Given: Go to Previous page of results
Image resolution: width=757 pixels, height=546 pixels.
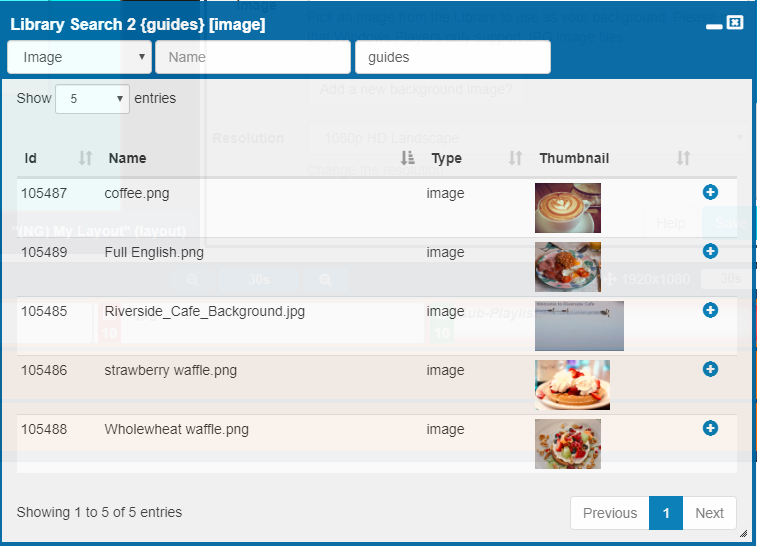Looking at the screenshot, I should [609, 513].
